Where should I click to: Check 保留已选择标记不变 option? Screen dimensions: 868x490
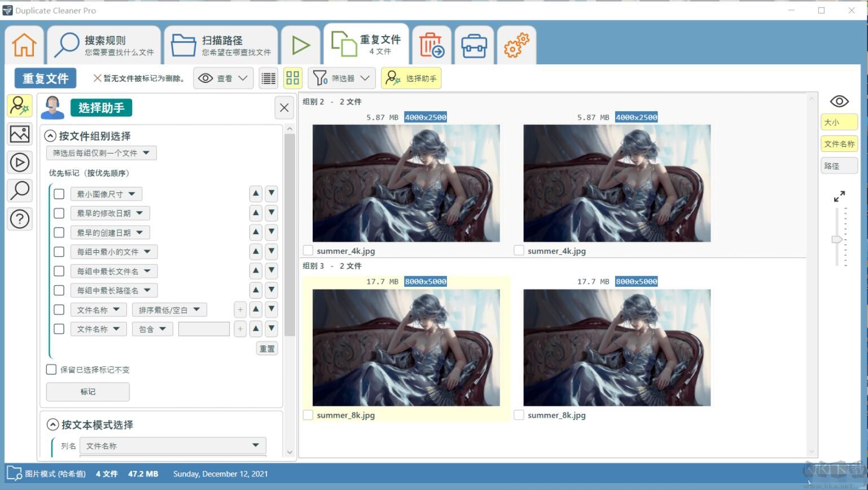click(x=51, y=369)
